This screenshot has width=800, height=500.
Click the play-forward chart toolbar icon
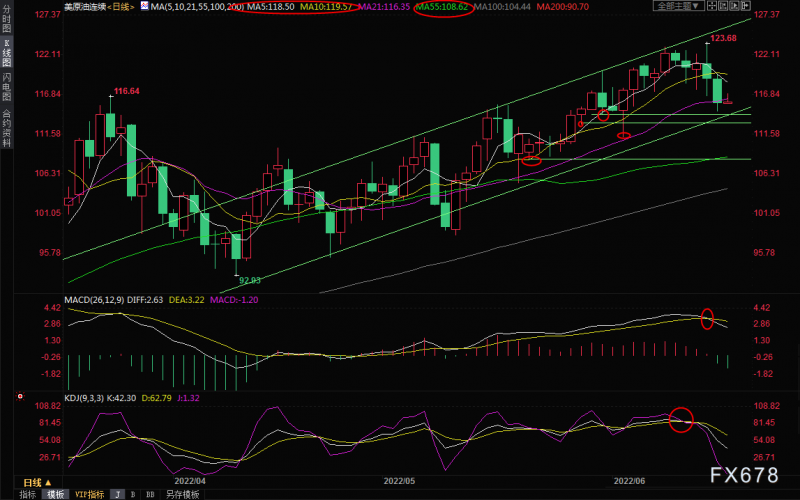pyautogui.click(x=734, y=6)
